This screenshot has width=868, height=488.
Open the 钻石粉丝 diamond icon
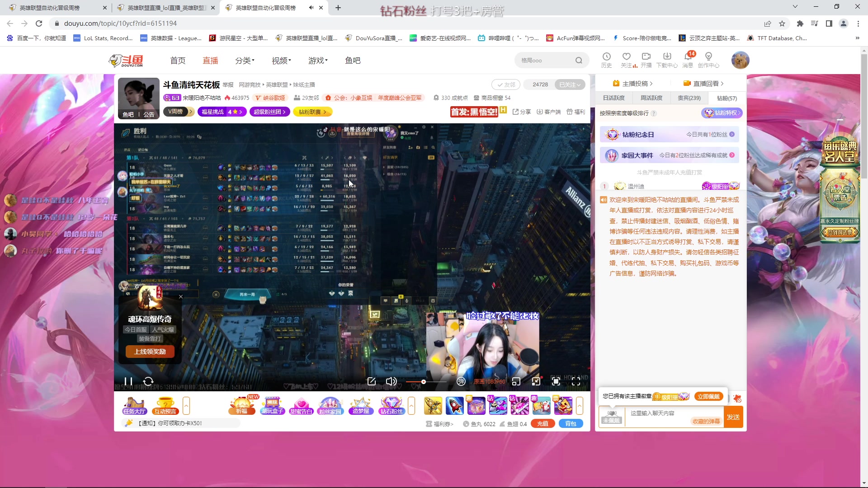tap(391, 405)
